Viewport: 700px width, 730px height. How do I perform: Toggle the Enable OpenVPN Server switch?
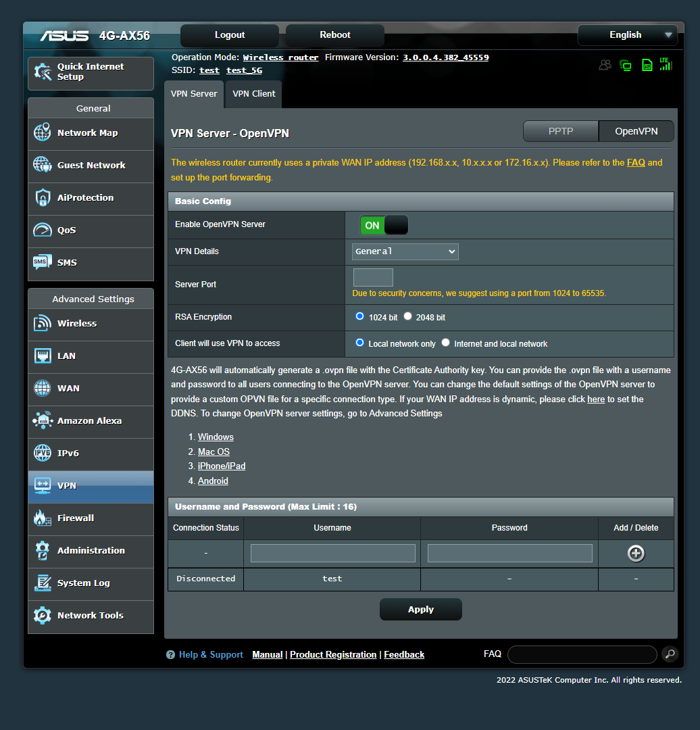384,225
